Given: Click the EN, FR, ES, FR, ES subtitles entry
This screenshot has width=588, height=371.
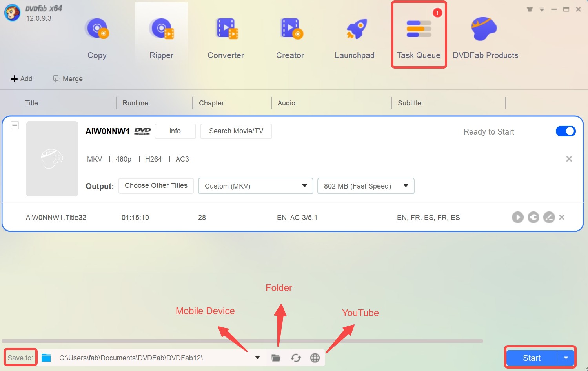Looking at the screenshot, I should pyautogui.click(x=428, y=218).
